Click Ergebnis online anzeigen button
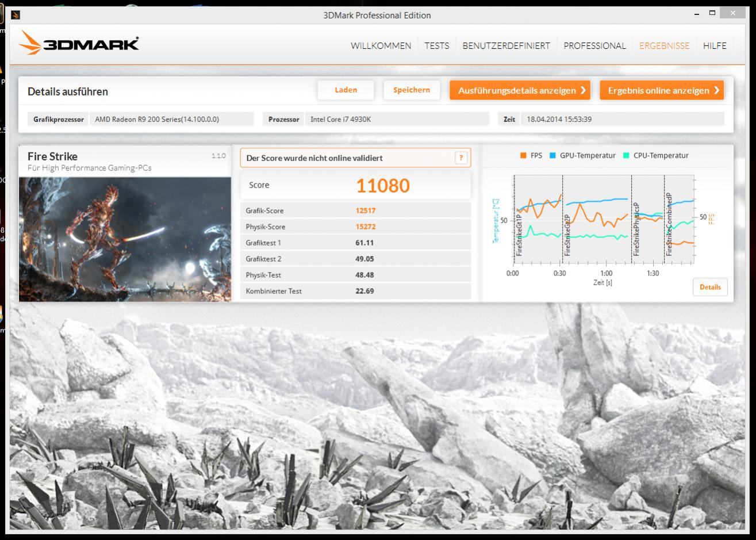 pyautogui.click(x=662, y=90)
